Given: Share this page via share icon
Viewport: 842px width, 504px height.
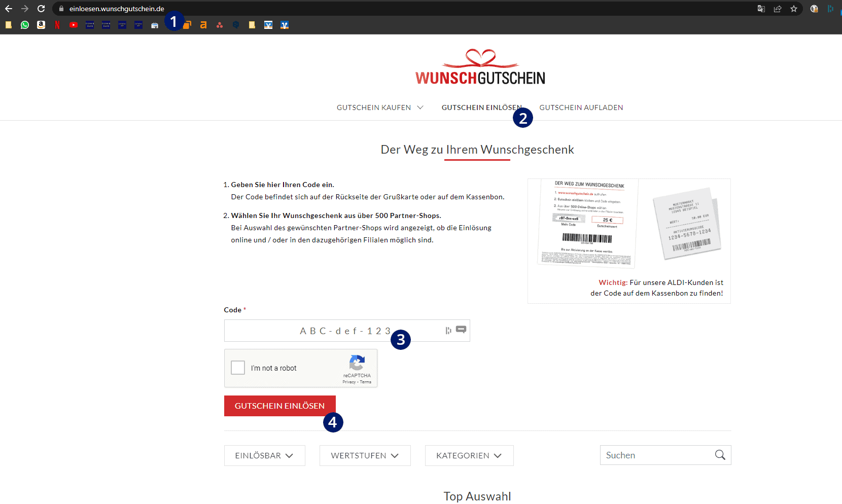Looking at the screenshot, I should [x=778, y=9].
